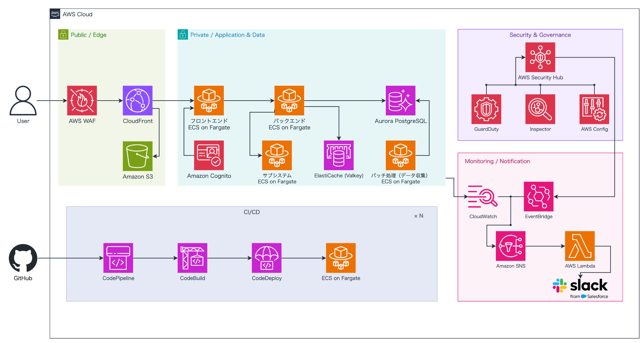The height and width of the screenshot is (343, 644).
Task: Click the AWS Config icon
Action: pos(594,109)
